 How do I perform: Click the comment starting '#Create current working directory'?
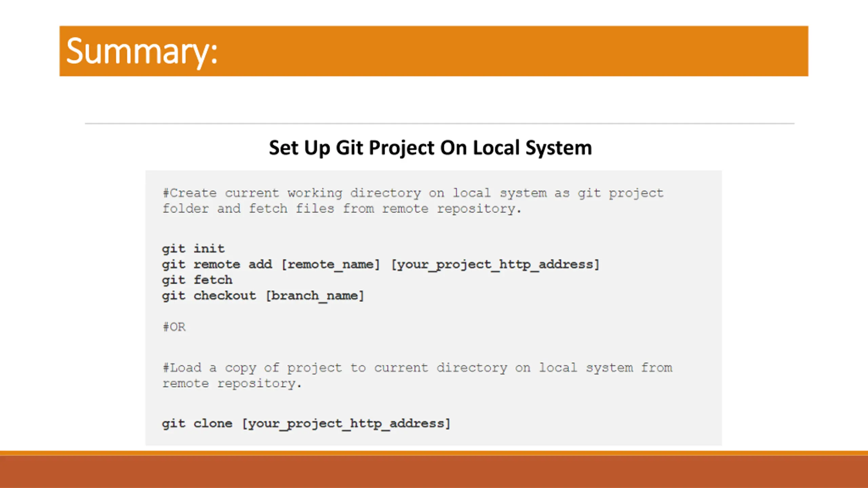413,193
